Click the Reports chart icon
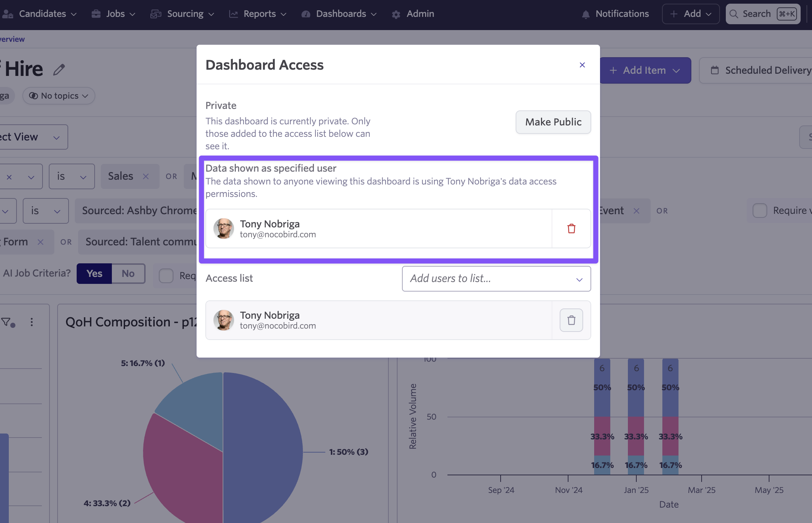The image size is (812, 523). point(233,14)
